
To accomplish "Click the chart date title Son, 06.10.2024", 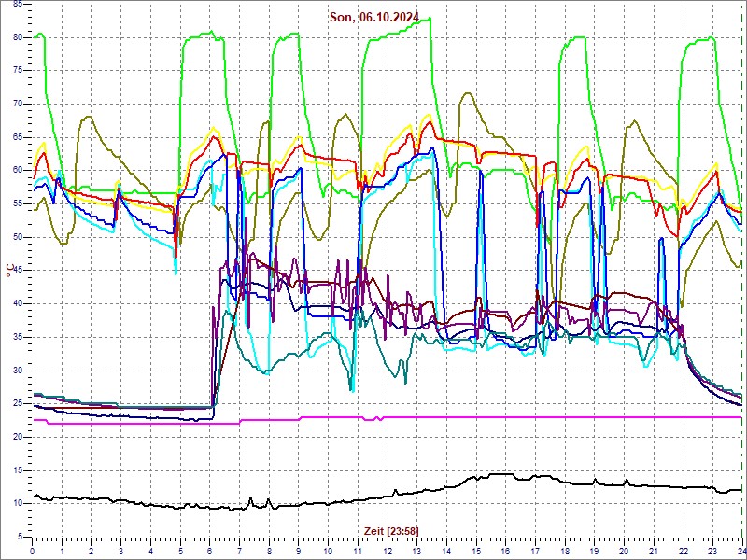I will 374,18.
